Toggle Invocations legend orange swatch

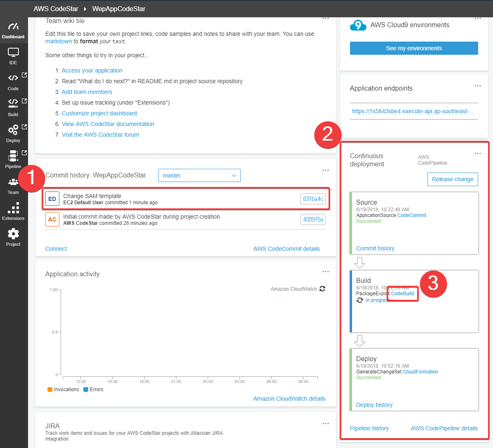[50, 389]
